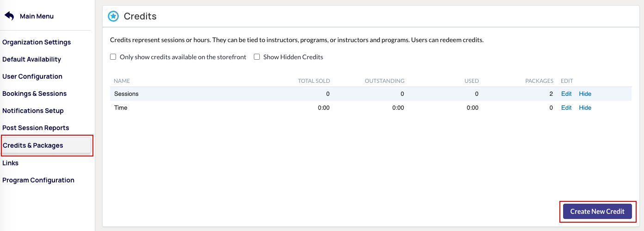Toggle the Show Hidden Credits checkbox

pyautogui.click(x=257, y=57)
